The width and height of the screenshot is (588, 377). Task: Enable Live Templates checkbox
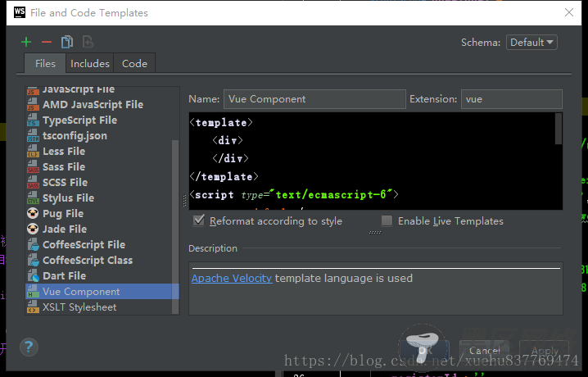(387, 220)
